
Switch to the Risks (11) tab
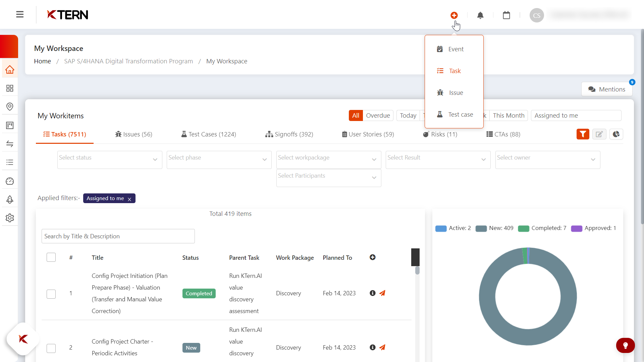coord(440,134)
